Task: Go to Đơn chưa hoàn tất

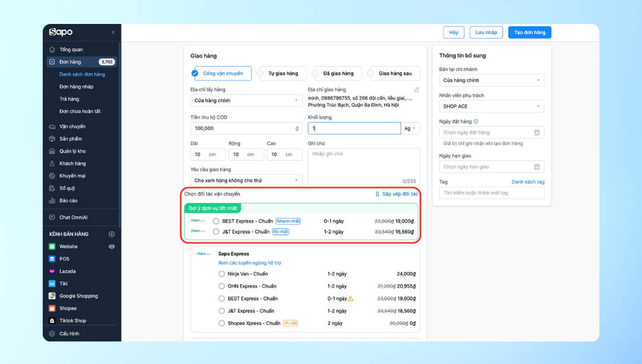Action: pos(80,111)
